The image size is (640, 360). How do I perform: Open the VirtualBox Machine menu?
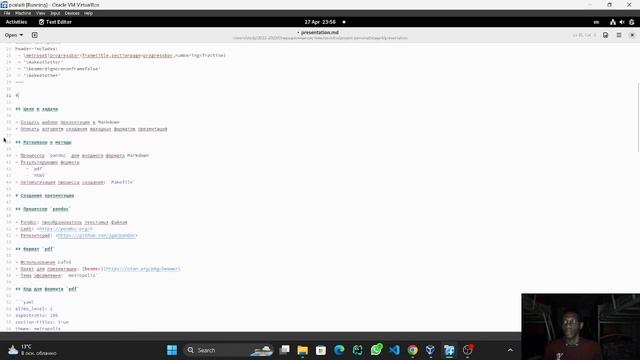pyautogui.click(x=23, y=13)
